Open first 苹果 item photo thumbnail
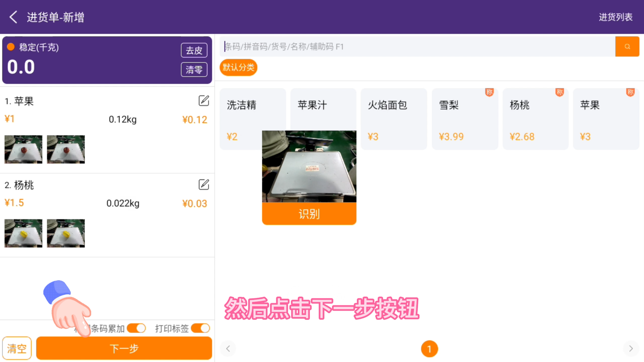 tap(23, 149)
